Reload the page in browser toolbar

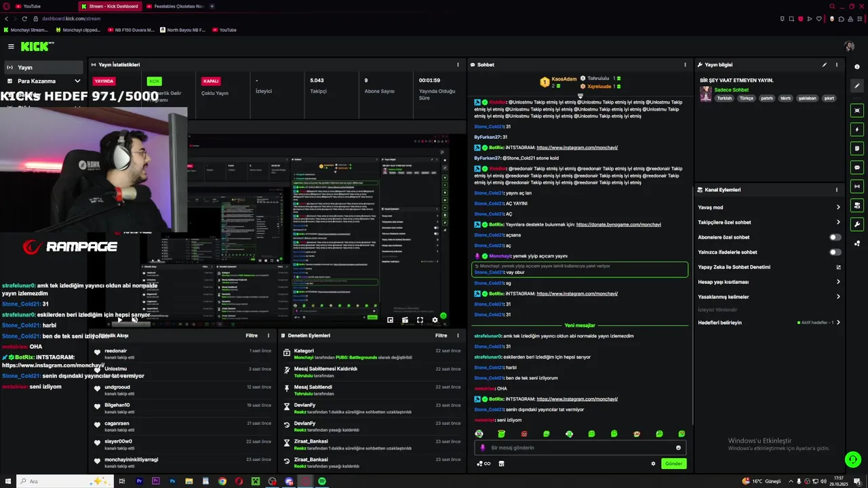[x=24, y=18]
